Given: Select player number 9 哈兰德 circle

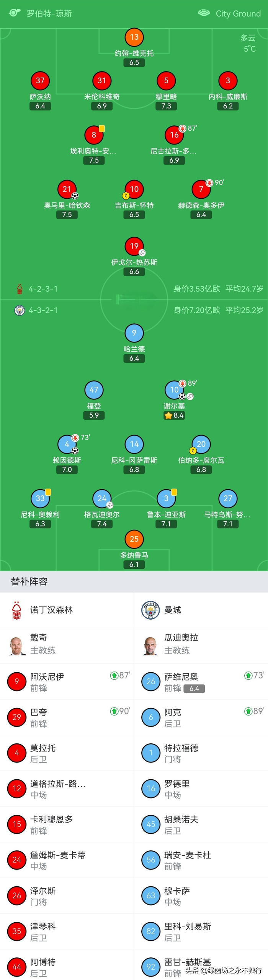Looking at the screenshot, I should (x=134, y=333).
